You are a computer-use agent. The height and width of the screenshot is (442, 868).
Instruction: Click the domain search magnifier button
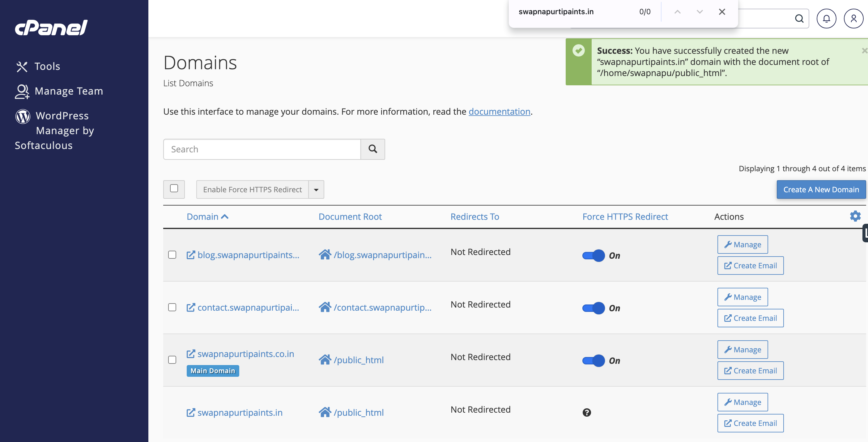coord(373,149)
